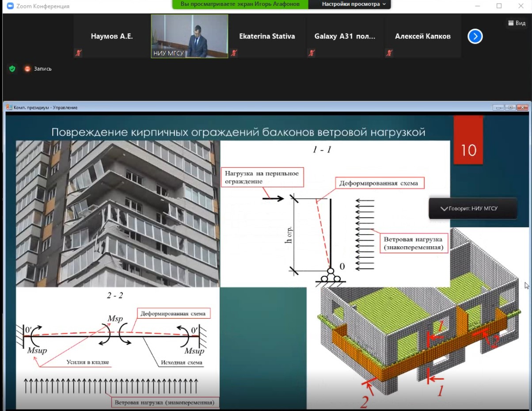Select the Алексей Капков participant tile
The width and height of the screenshot is (532, 411).
click(422, 36)
